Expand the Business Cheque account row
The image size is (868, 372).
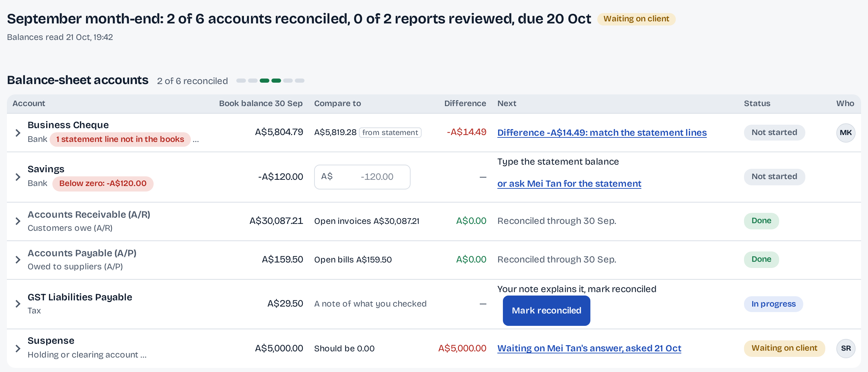pyautogui.click(x=18, y=133)
